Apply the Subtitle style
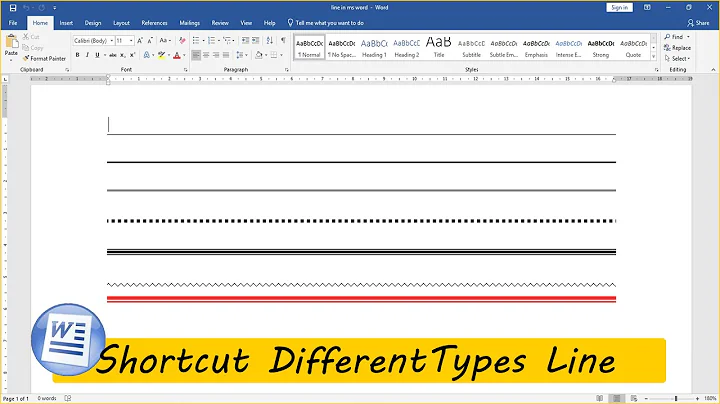720x404 pixels. tap(472, 47)
